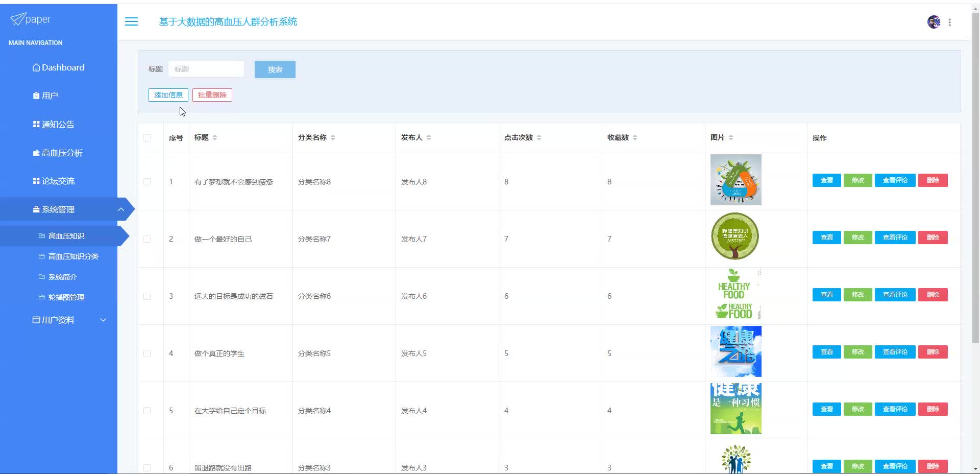Click the 批量删除 button
This screenshot has width=980, height=474.
(212, 95)
